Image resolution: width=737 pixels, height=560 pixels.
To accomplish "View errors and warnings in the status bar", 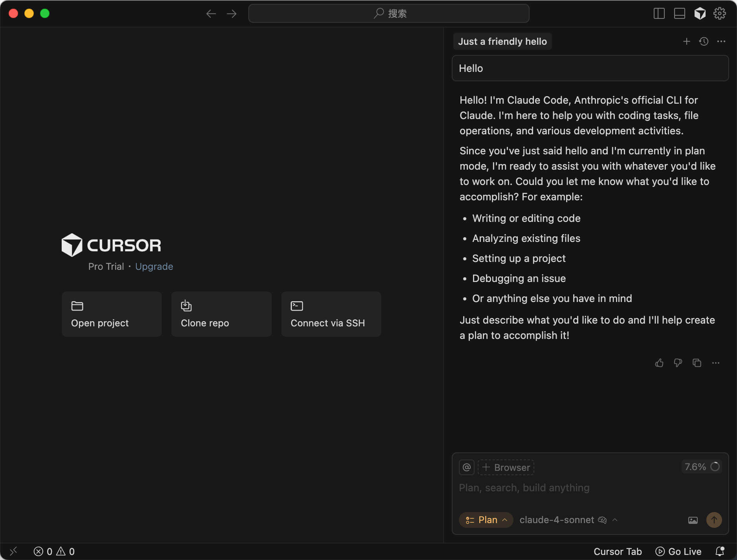I will click(54, 551).
